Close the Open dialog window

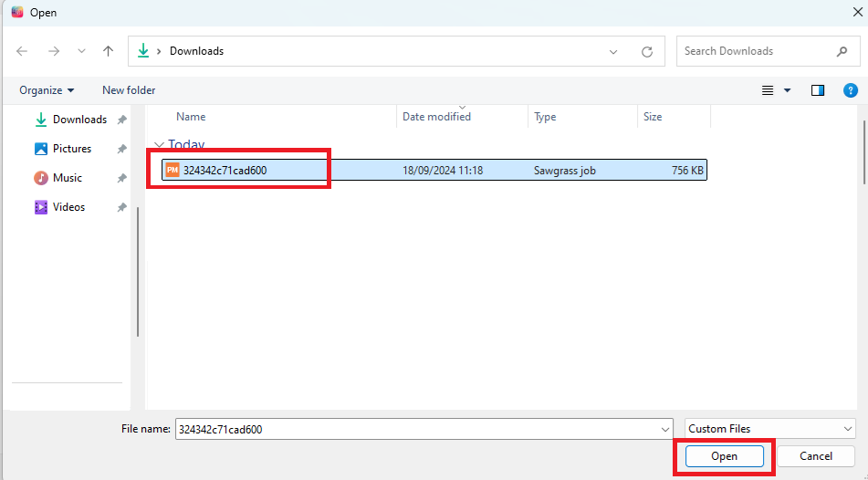coord(857,12)
